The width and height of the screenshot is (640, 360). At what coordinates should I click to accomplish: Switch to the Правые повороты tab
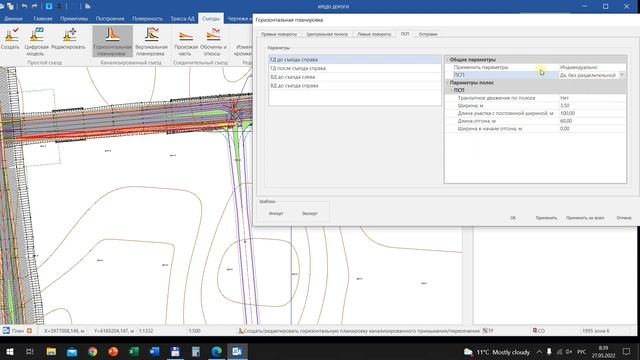coord(279,34)
